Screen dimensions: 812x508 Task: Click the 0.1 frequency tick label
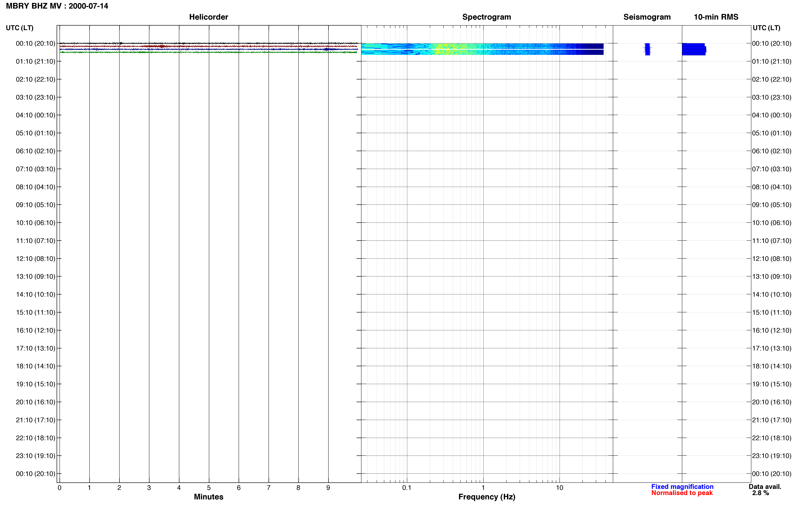[407, 488]
